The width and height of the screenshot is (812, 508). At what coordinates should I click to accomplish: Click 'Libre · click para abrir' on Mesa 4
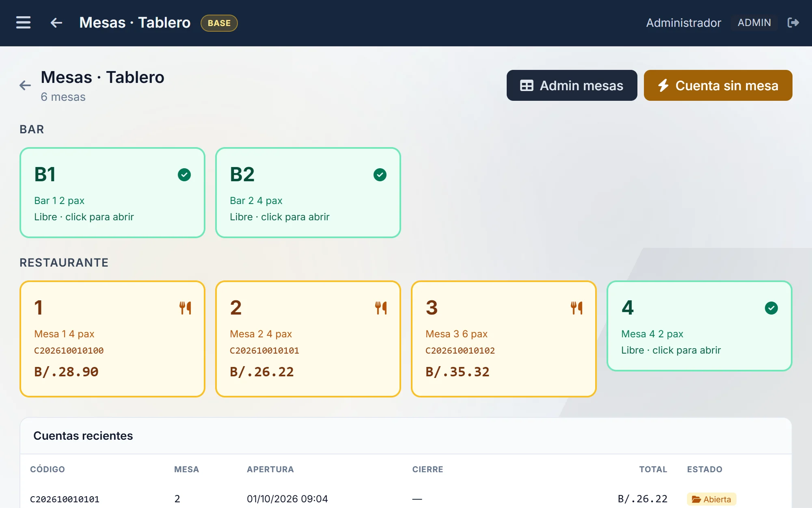click(x=671, y=350)
